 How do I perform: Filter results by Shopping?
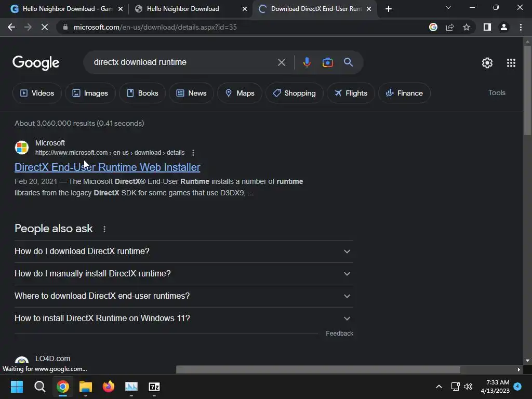[x=294, y=93]
